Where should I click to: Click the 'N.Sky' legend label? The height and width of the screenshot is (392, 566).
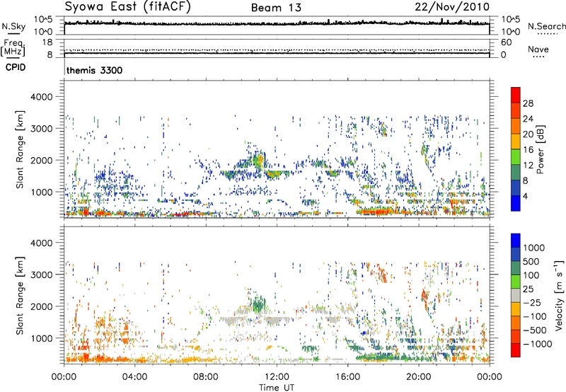(13, 26)
